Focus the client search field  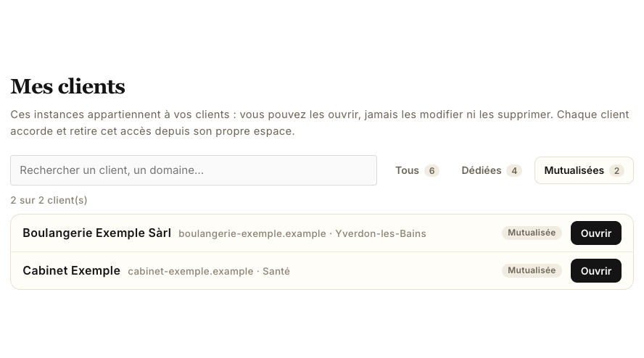pyautogui.click(x=194, y=170)
